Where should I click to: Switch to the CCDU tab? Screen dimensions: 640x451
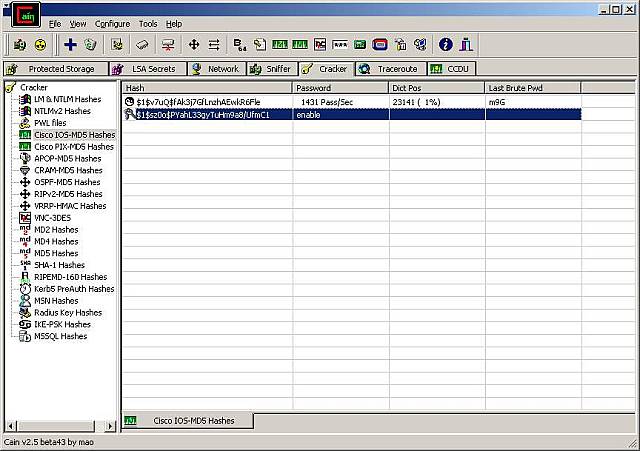pyautogui.click(x=451, y=69)
